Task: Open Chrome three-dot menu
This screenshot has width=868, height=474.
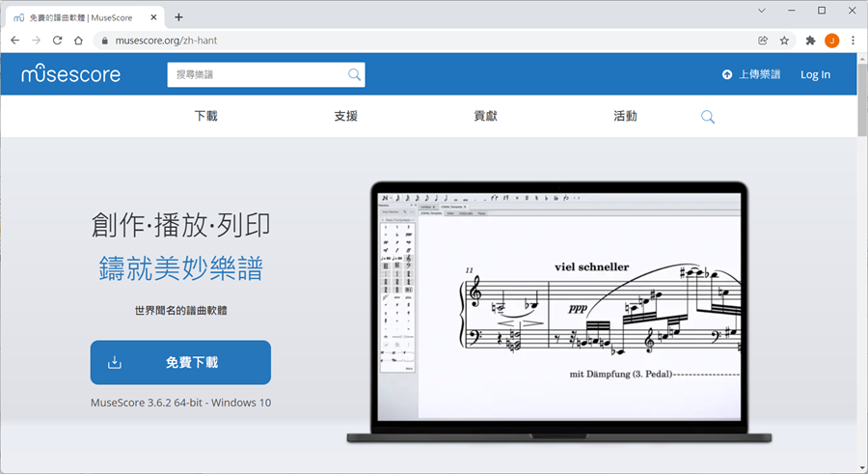Action: (854, 41)
